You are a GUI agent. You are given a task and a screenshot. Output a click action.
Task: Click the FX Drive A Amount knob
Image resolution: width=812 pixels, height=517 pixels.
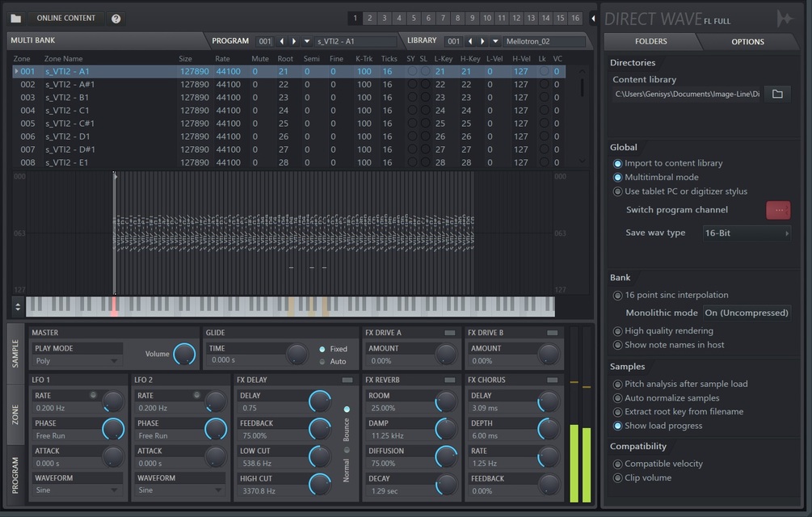pyautogui.click(x=446, y=355)
